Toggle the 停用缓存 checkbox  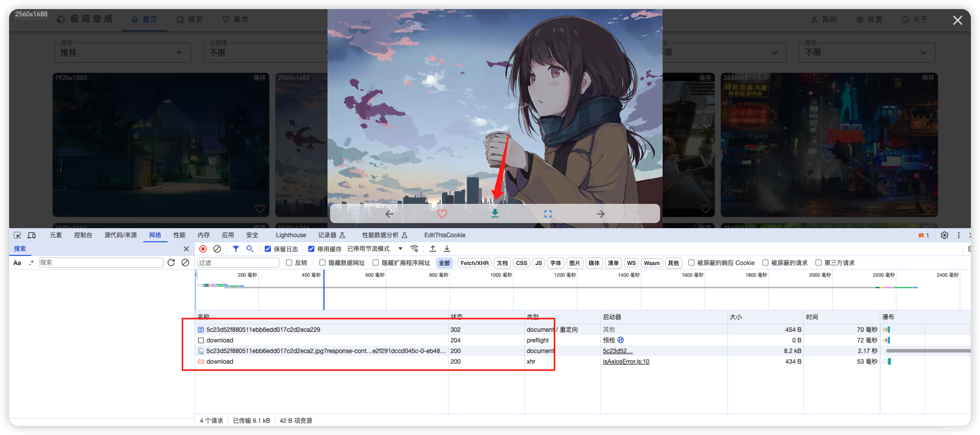tap(311, 249)
